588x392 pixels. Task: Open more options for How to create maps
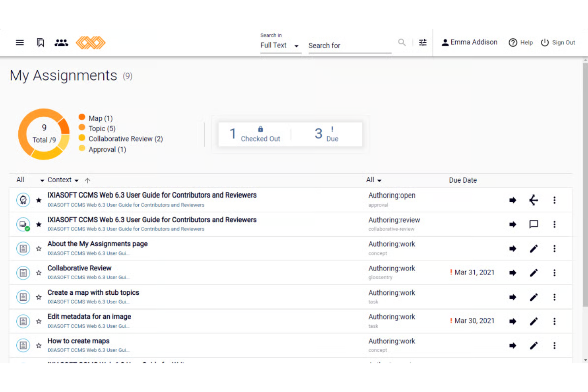pos(555,346)
